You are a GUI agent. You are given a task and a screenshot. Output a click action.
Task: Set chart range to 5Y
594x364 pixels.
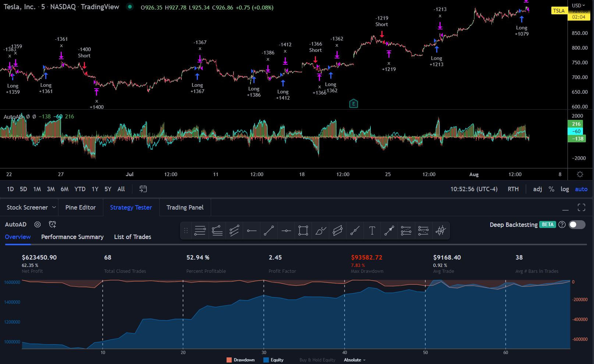tap(108, 189)
